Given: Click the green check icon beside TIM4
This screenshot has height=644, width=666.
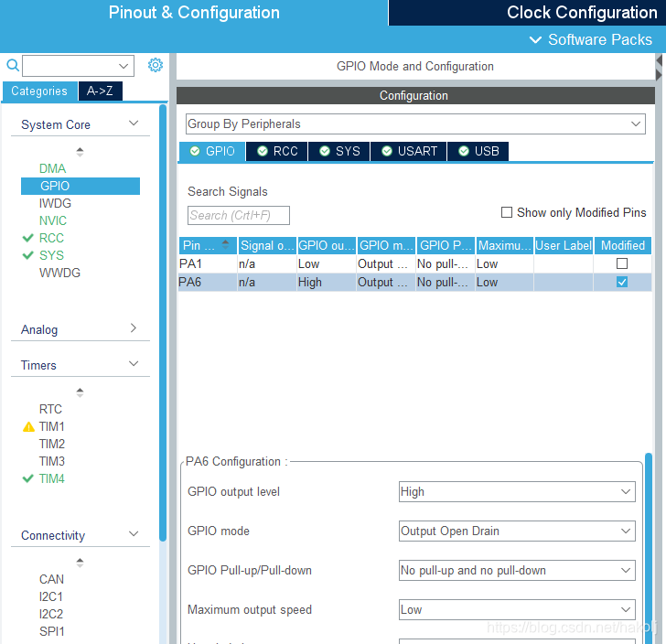Looking at the screenshot, I should click(x=28, y=478).
